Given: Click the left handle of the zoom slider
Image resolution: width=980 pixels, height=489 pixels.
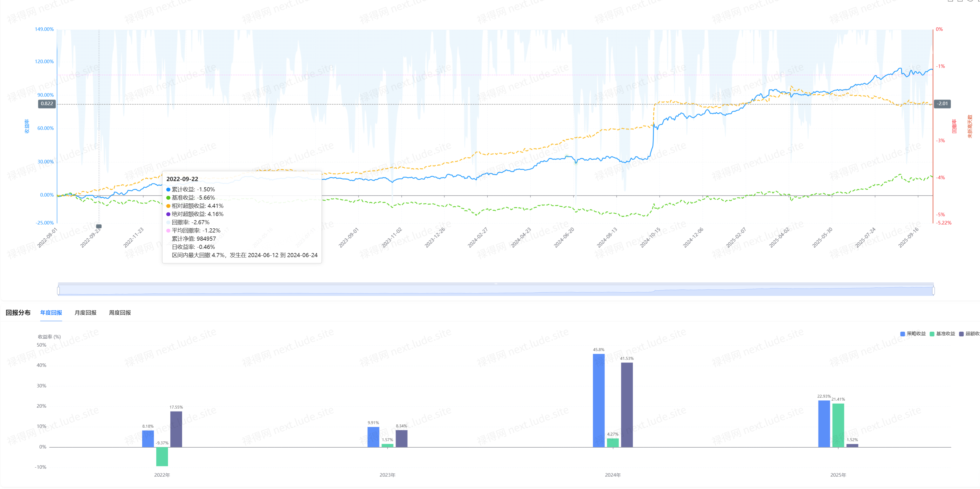Looking at the screenshot, I should click(58, 291).
